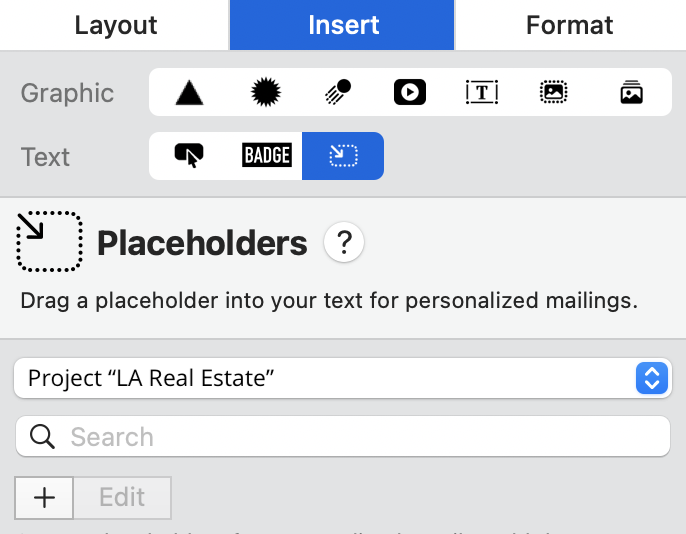Image resolution: width=686 pixels, height=534 pixels.
Task: Switch to the Layout tab
Action: click(115, 25)
